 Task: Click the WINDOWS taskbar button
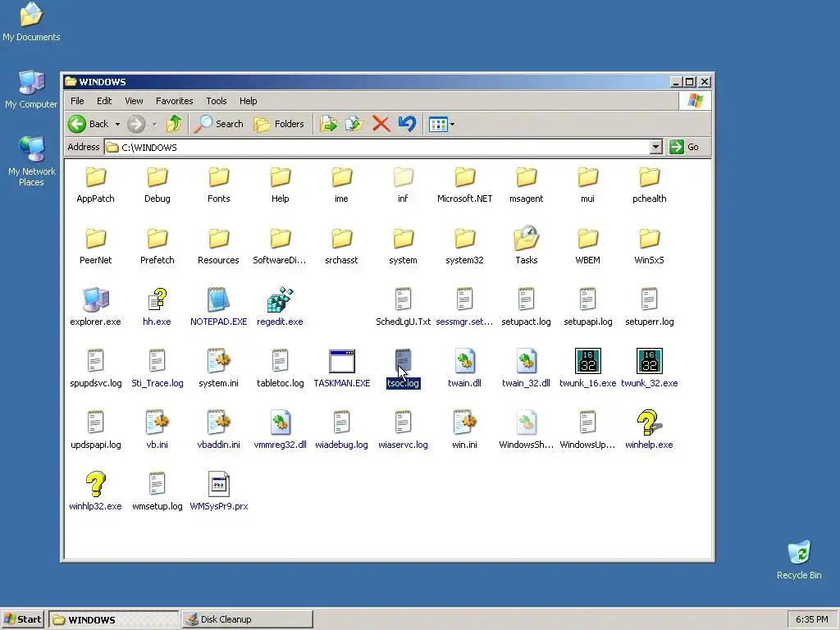click(113, 619)
